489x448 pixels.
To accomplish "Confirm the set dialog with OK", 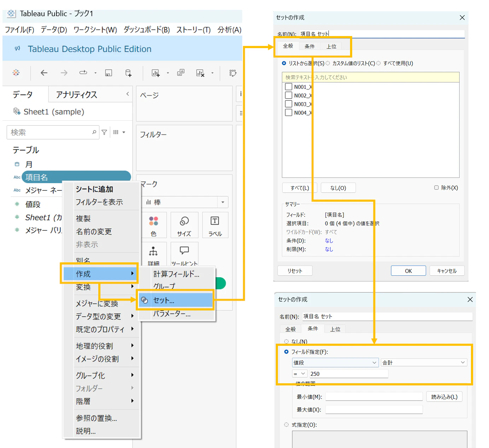I will pyautogui.click(x=408, y=271).
